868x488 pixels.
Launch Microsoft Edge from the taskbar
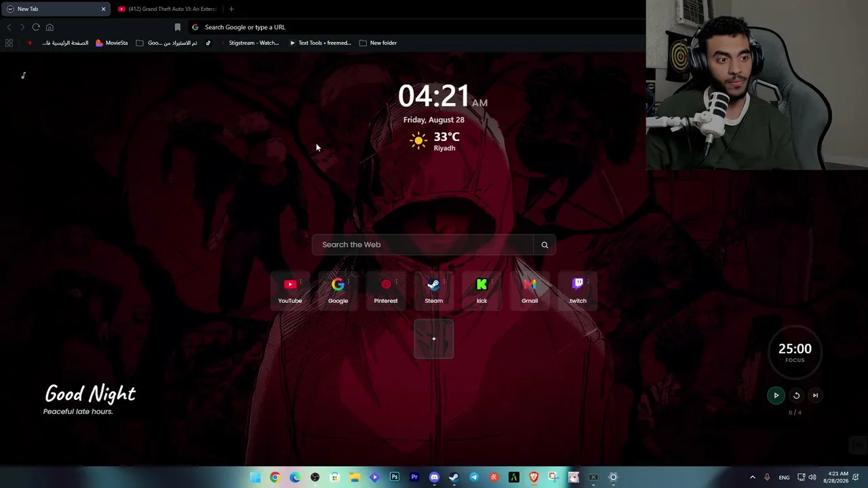[x=295, y=477]
